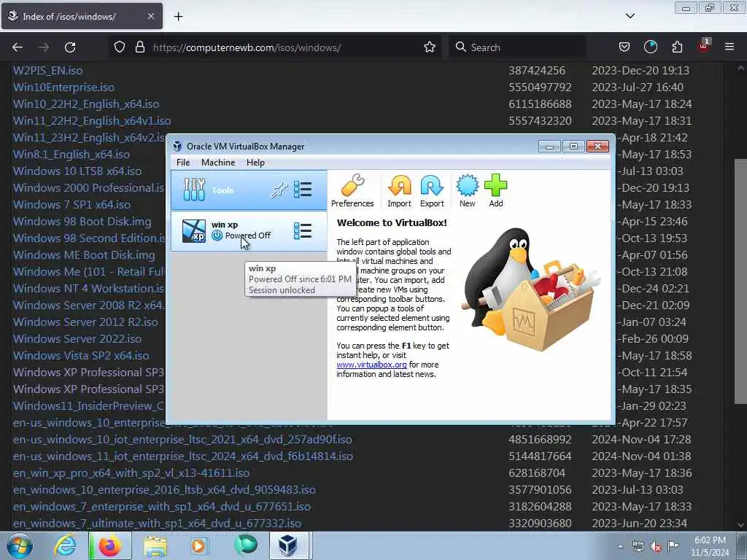Select the Tools entry in VirtualBox
The image size is (747, 560).
pyautogui.click(x=249, y=190)
